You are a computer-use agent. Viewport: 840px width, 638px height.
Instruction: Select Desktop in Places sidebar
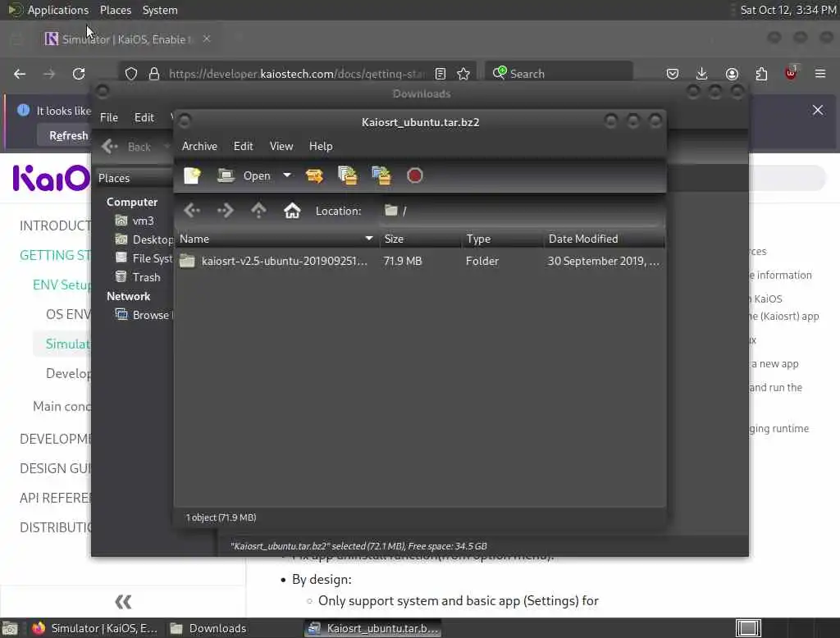[144, 239]
